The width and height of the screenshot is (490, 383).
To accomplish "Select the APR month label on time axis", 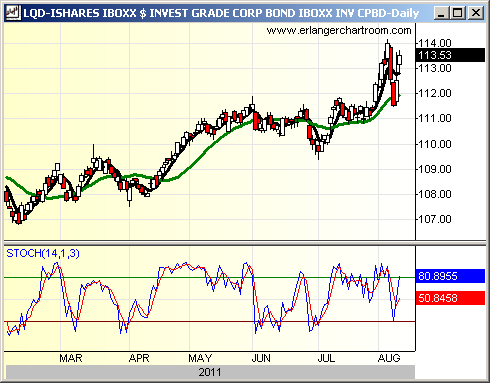I will 139,358.
